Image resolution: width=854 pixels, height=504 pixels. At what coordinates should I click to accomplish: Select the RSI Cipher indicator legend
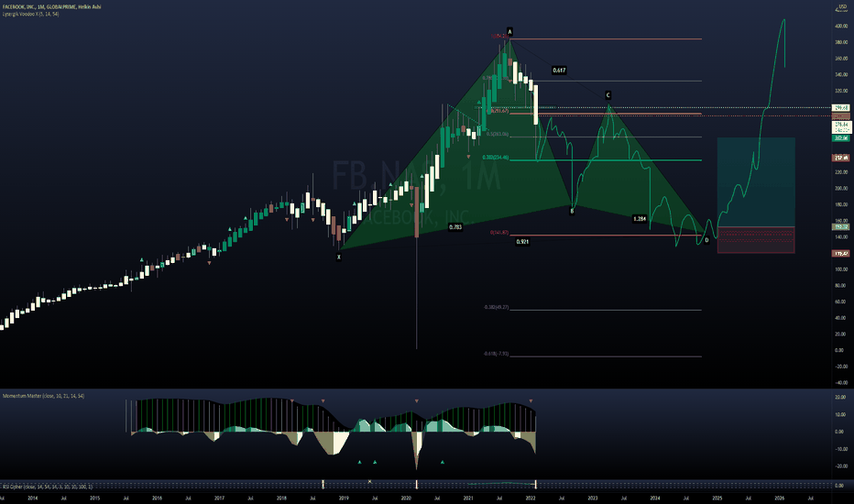pos(48,486)
